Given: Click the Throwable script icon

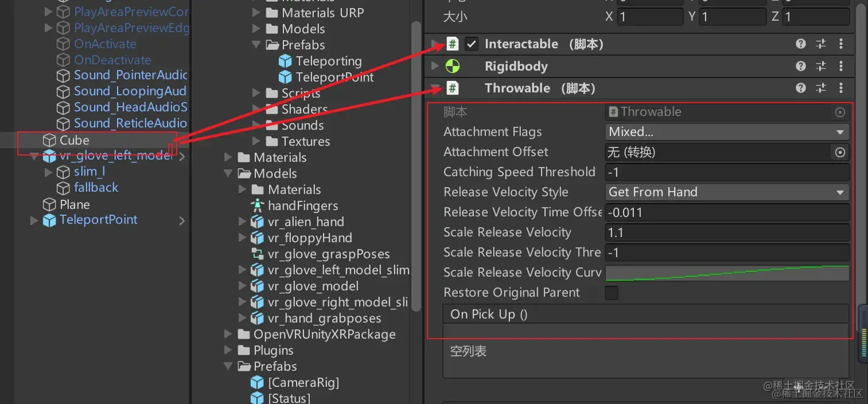Looking at the screenshot, I should click(x=453, y=88).
